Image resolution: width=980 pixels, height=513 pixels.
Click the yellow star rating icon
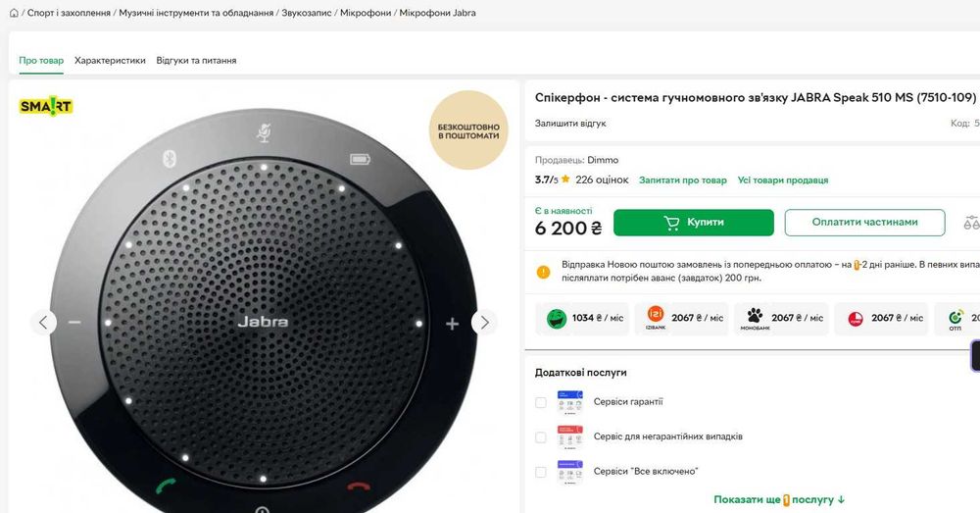pos(565,180)
